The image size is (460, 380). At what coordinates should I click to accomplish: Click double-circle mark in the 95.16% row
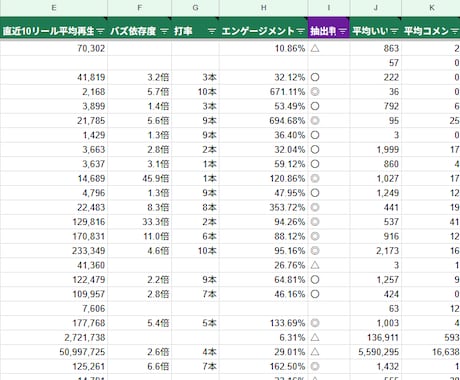[x=315, y=251]
